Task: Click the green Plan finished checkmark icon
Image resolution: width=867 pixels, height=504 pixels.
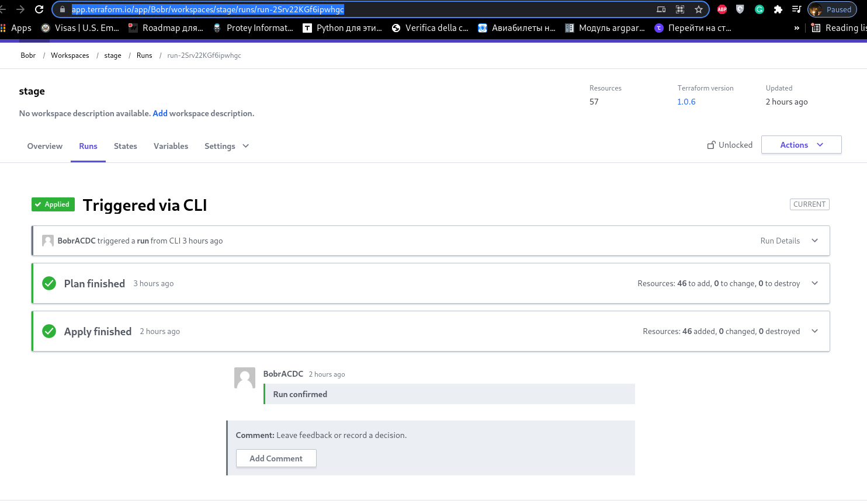Action: click(49, 283)
